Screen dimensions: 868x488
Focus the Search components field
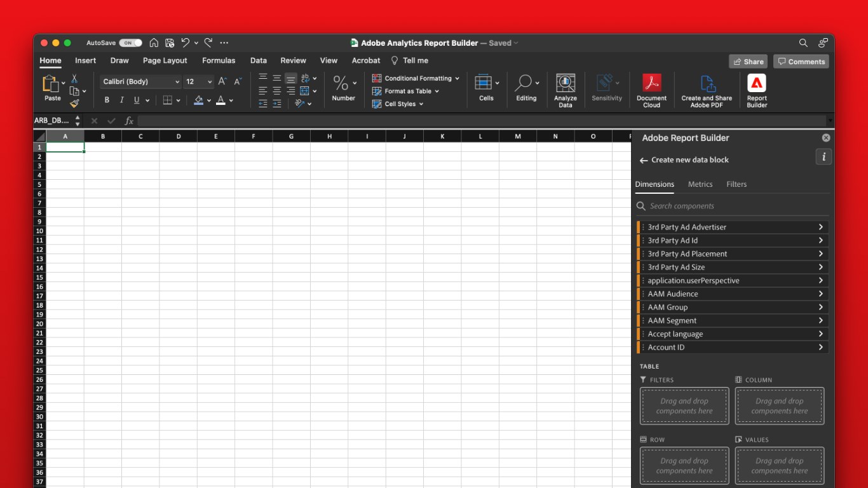coord(733,206)
